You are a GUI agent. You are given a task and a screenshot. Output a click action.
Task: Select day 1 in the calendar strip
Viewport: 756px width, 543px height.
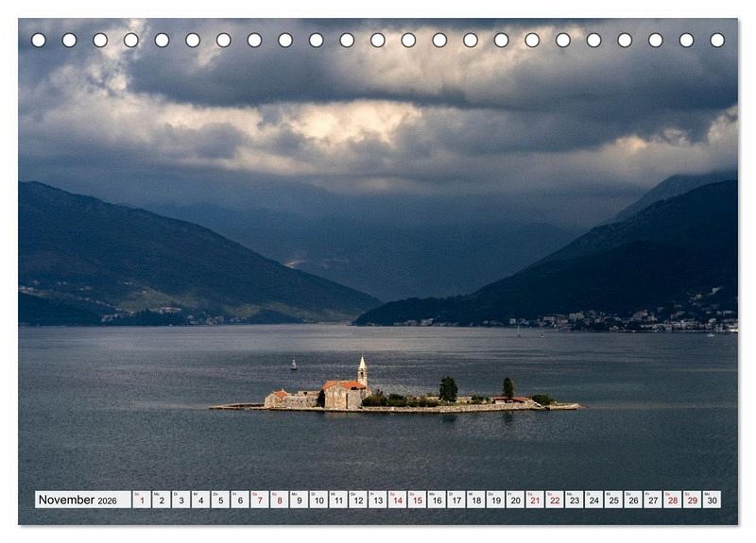[142, 500]
